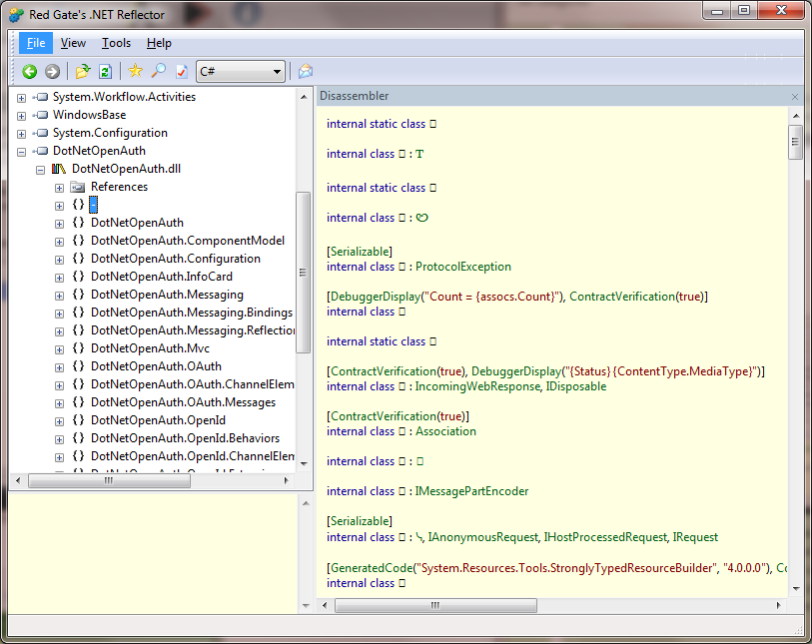Open the Tools menu
This screenshot has width=812, height=644.
click(116, 43)
